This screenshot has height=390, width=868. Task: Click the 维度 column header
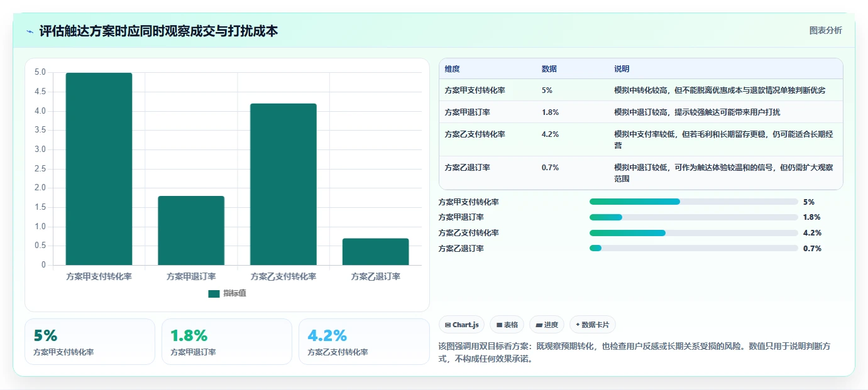(x=452, y=69)
